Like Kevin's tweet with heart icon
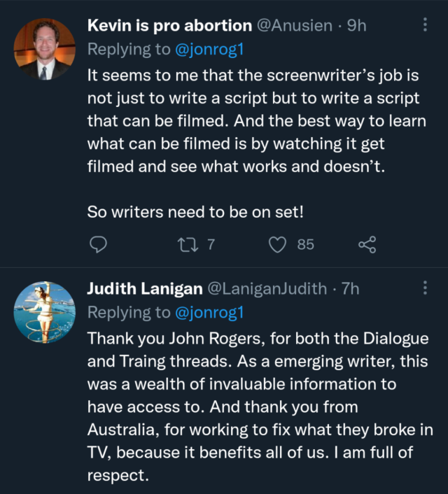448x494 pixels. click(279, 244)
